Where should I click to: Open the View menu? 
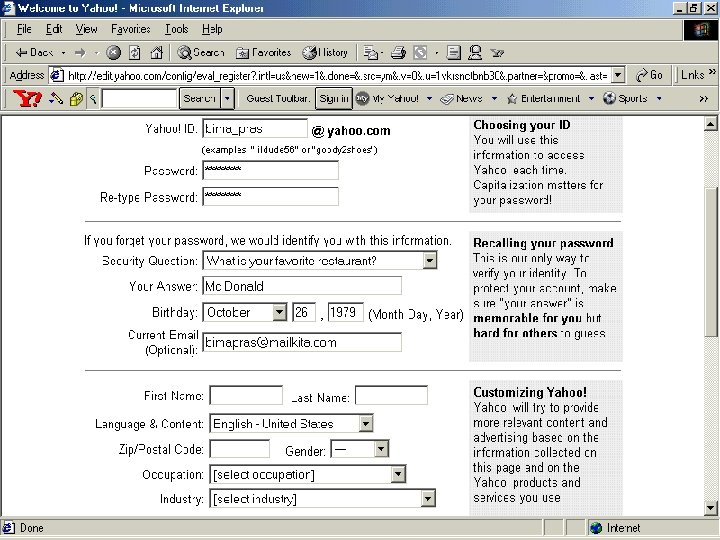click(86, 29)
